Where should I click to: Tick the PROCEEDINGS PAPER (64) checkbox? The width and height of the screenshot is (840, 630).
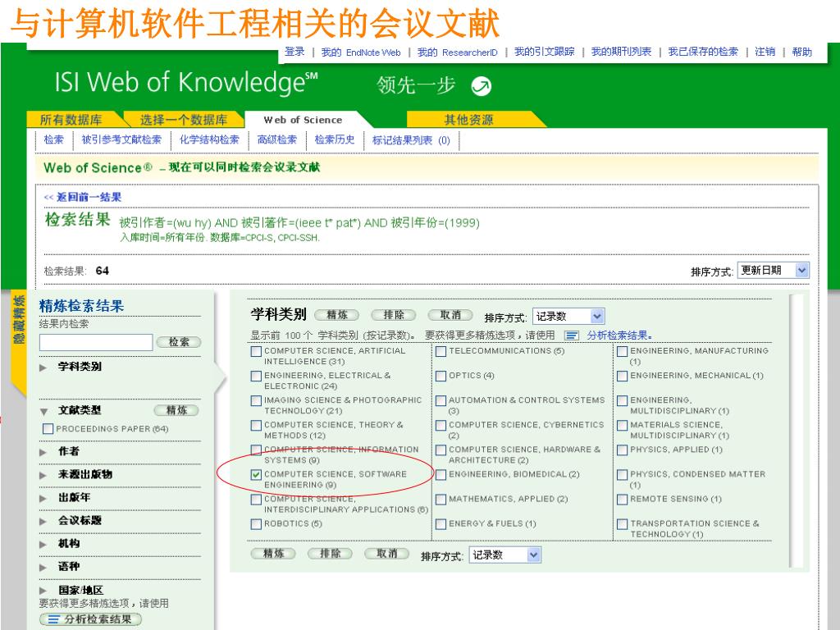48,429
